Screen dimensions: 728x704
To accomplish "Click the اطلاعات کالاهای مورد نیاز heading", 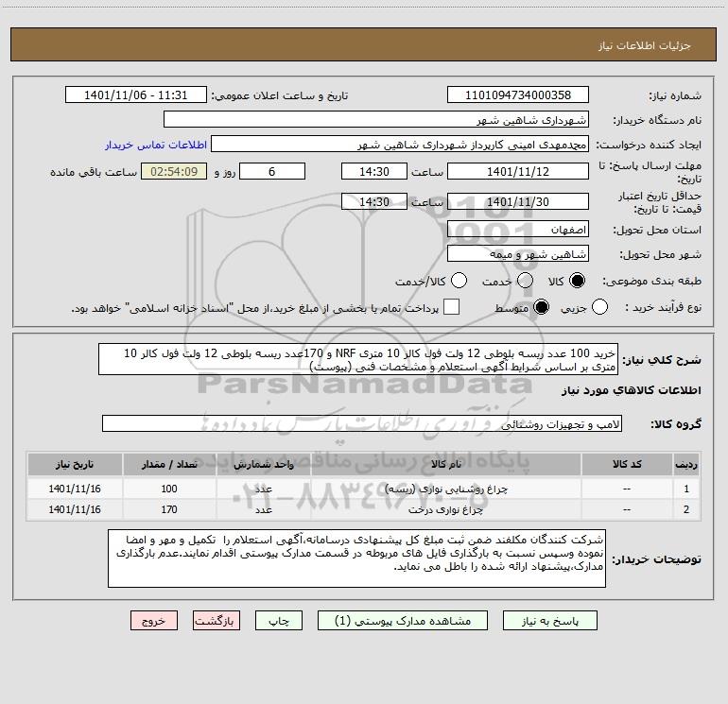I will [x=631, y=390].
